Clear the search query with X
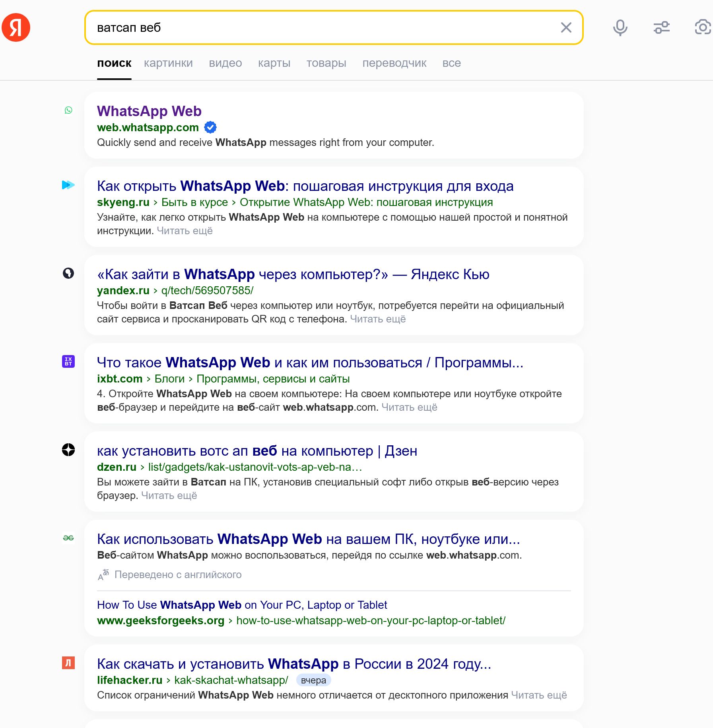The height and width of the screenshot is (728, 713). [x=566, y=27]
